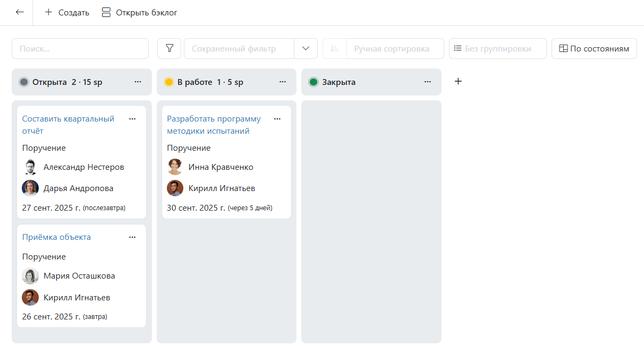This screenshot has height=355, width=644.
Task: Open menu for Приёмка объекта card
Action: click(132, 237)
